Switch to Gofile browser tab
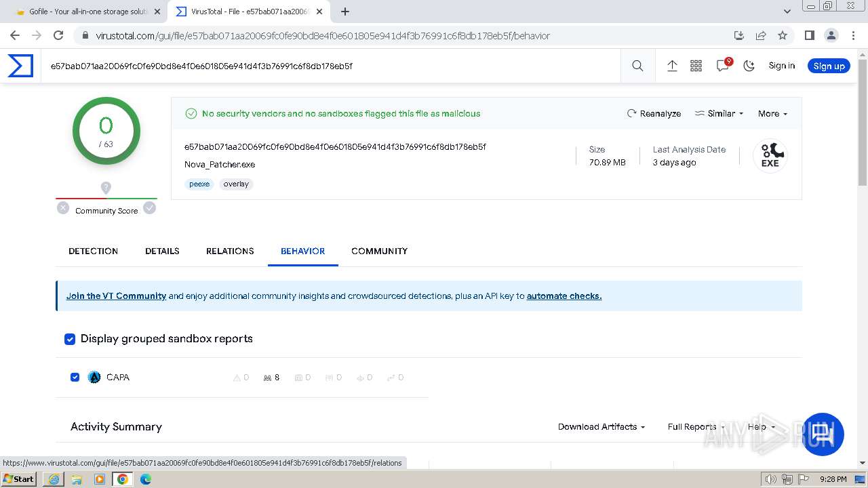Image resolution: width=868 pixels, height=488 pixels. click(87, 12)
